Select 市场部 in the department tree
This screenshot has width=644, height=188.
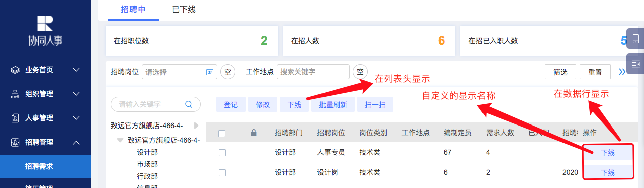click(x=147, y=164)
